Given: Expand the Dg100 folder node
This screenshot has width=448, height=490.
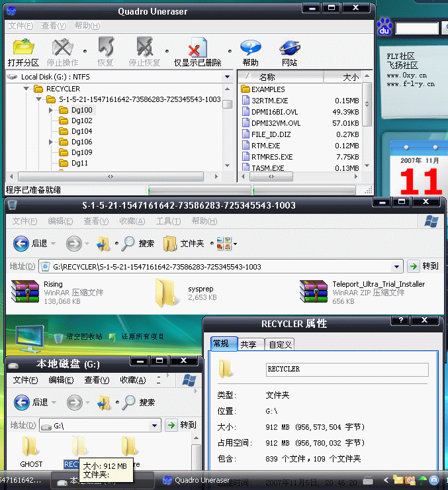Looking at the screenshot, I should pyautogui.click(x=50, y=110).
